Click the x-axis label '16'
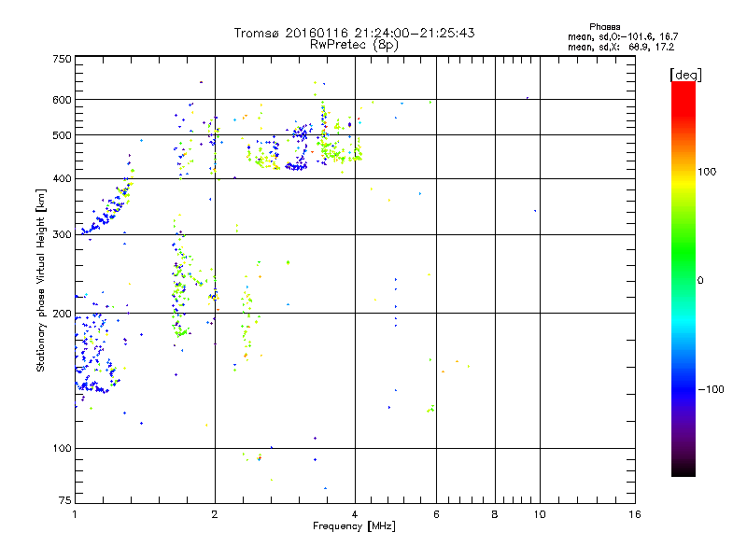 [635, 514]
